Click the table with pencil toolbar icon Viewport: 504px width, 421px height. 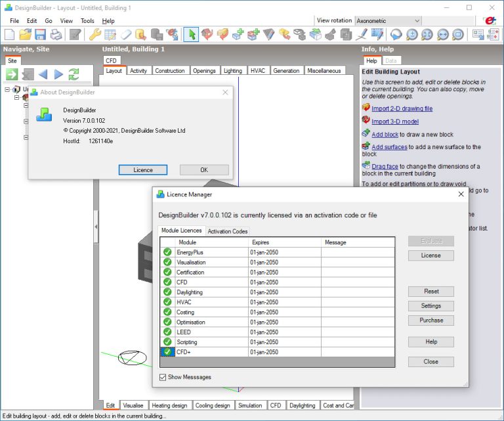click(x=110, y=34)
